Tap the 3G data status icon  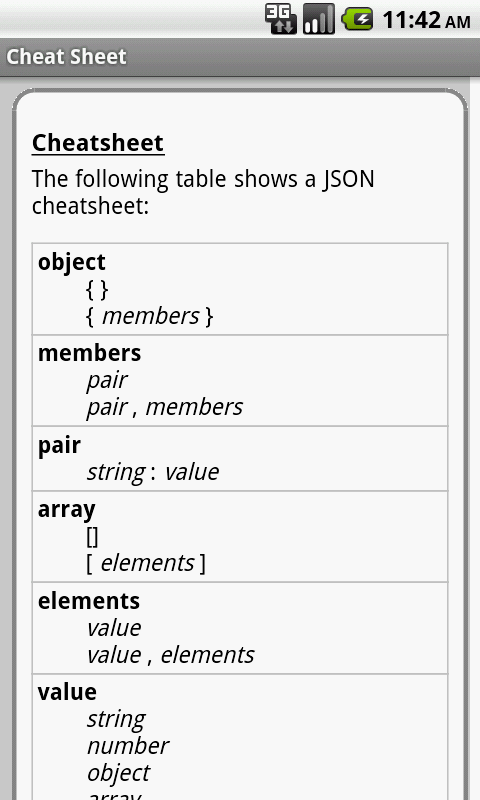click(x=280, y=19)
